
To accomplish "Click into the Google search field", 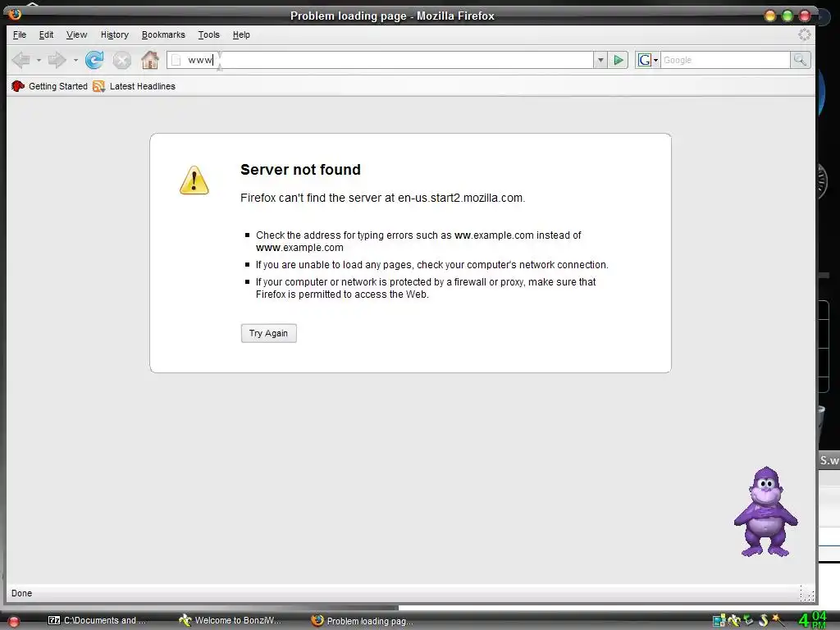I will pos(725,60).
